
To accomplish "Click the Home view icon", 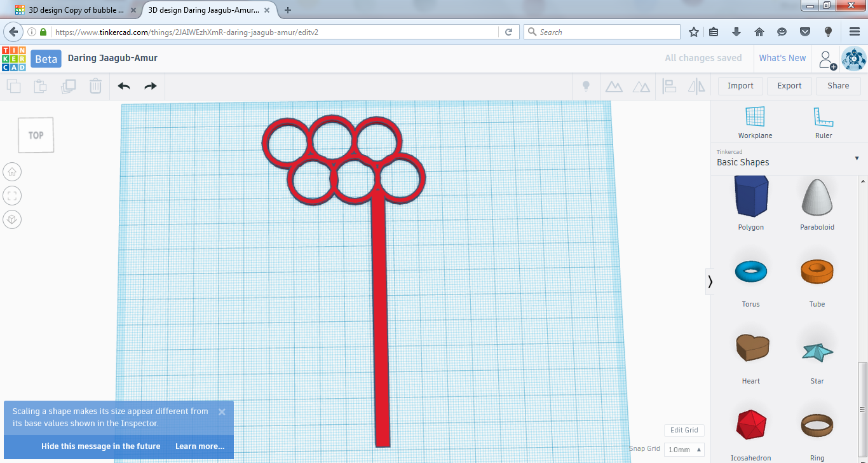I will click(12, 171).
